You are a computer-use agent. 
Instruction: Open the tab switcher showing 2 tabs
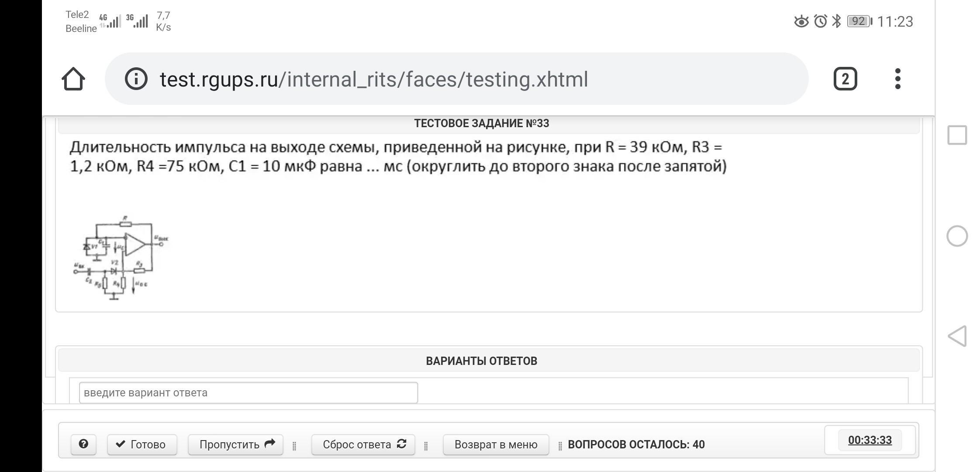click(845, 79)
